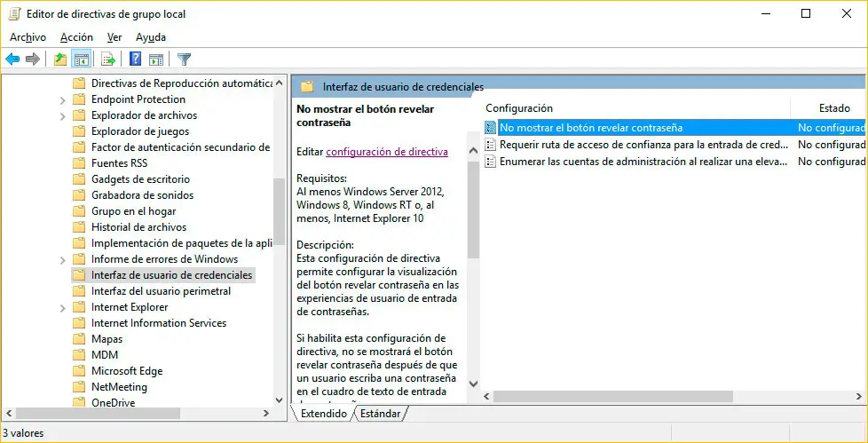
Task: Click the Export list toolbar icon
Action: [x=108, y=59]
